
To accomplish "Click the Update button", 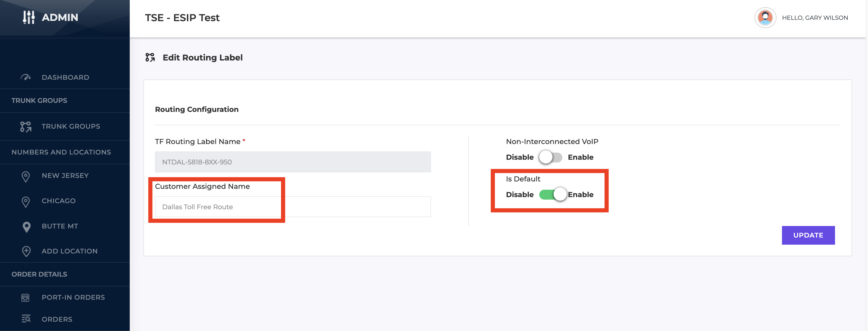I will (808, 235).
